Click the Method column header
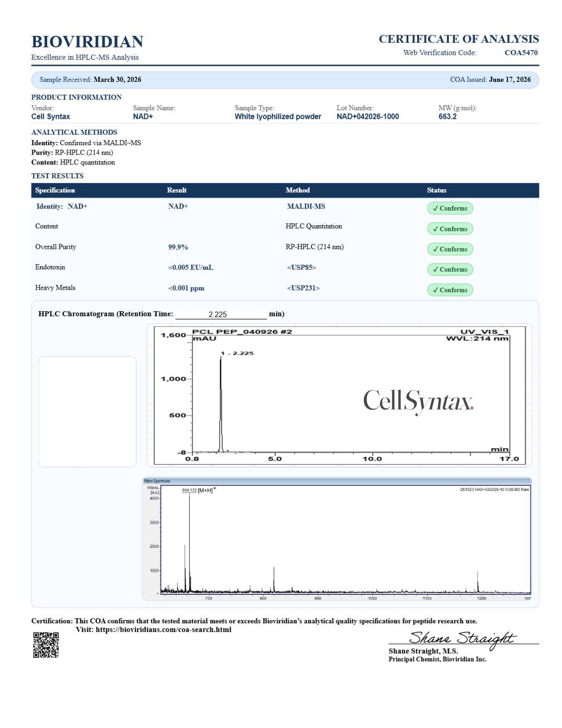Image resolution: width=562 pixels, height=728 pixels. pyautogui.click(x=298, y=190)
